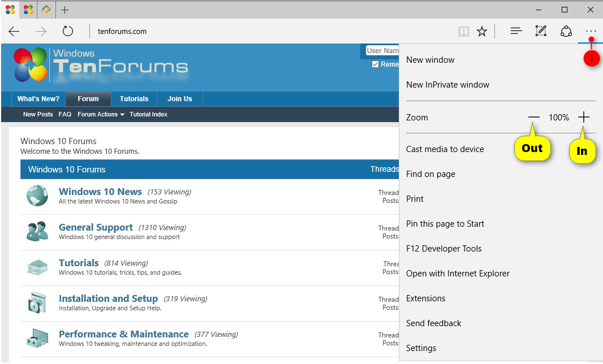Open the Tutorials nav tab
Image resolution: width=603 pixels, height=364 pixels.
pos(134,99)
